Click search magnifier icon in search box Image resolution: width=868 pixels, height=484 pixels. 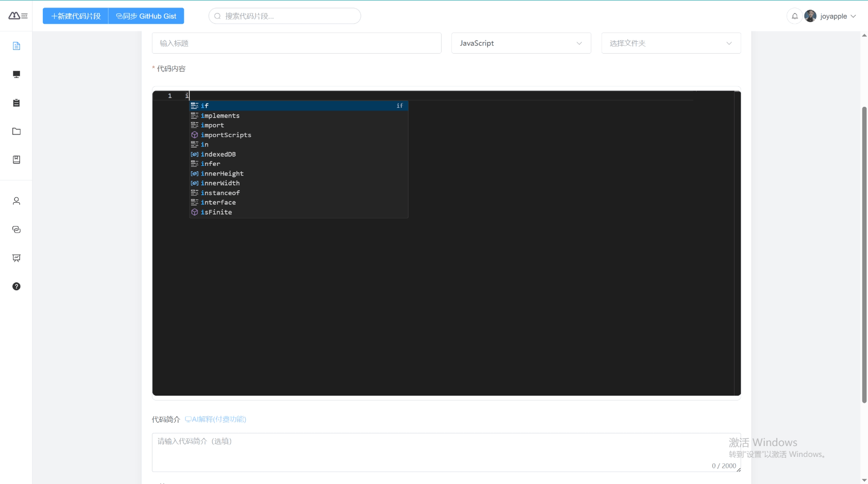tap(218, 16)
